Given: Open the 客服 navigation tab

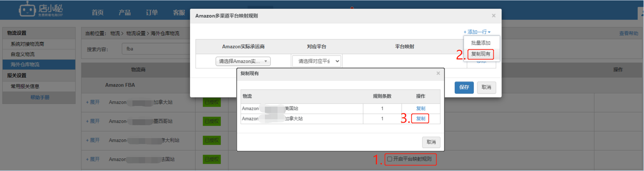Looking at the screenshot, I should 179,13.
